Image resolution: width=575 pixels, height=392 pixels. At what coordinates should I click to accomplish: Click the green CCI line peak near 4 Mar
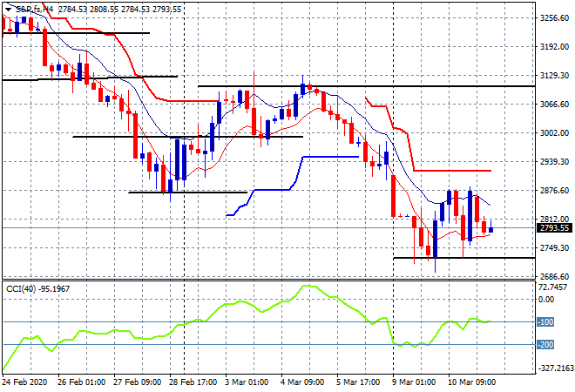[308, 286]
